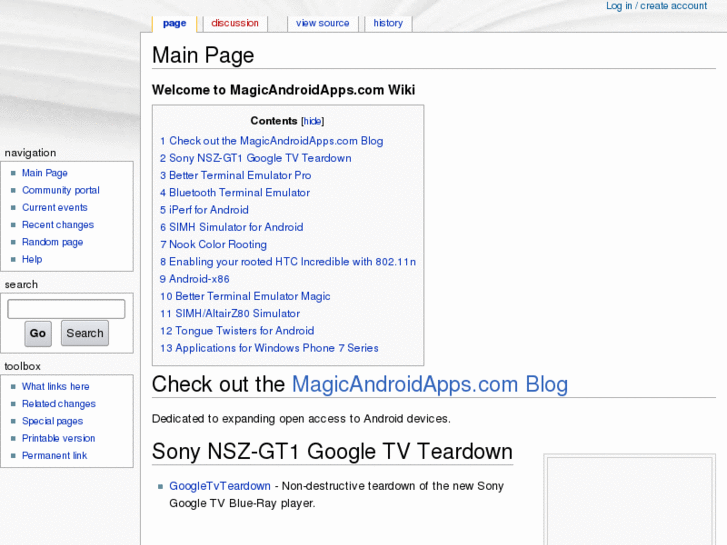Open Printable version of page

pos(58,438)
